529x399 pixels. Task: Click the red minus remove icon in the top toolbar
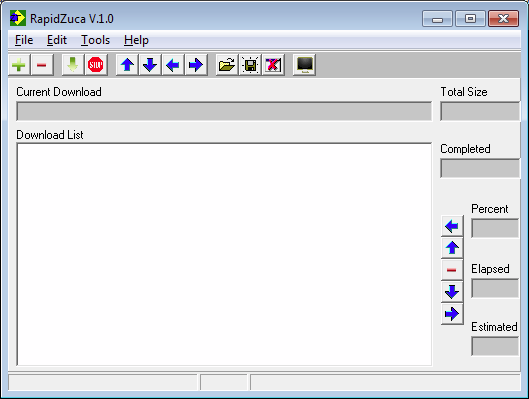click(42, 65)
